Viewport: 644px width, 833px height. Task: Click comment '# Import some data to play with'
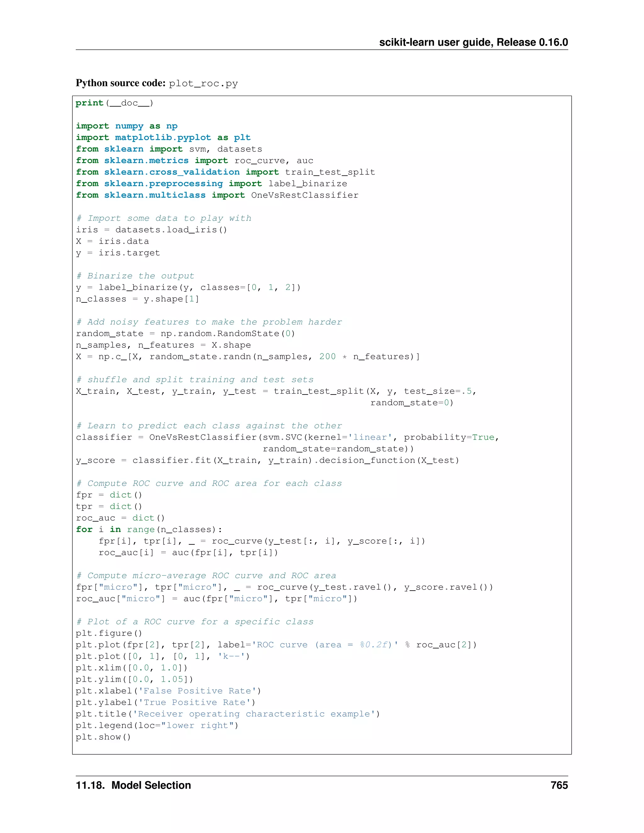click(x=164, y=218)
